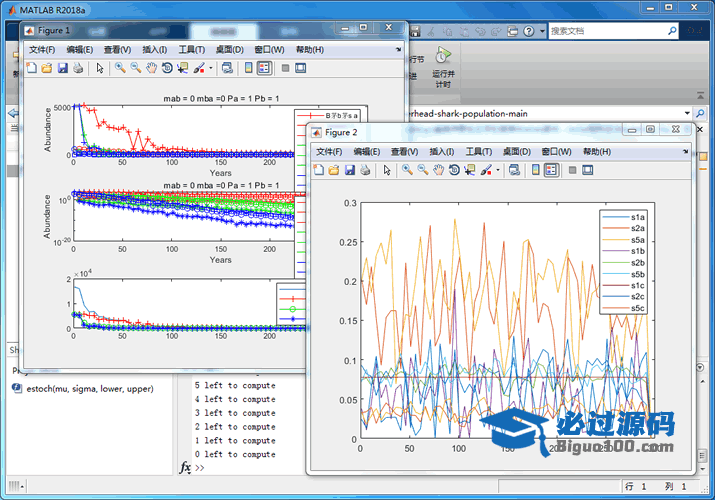Image resolution: width=715 pixels, height=500 pixels.
Task: Open the current folder path dropdown
Action: [x=688, y=113]
